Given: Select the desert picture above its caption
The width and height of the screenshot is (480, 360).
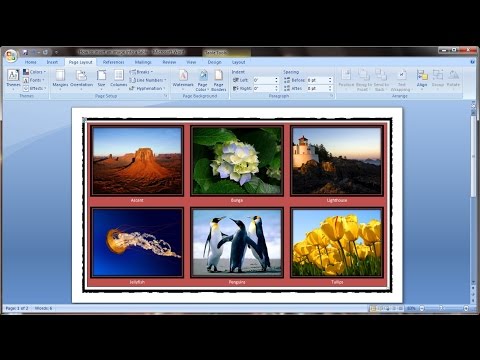Looking at the screenshot, I should [137, 160].
